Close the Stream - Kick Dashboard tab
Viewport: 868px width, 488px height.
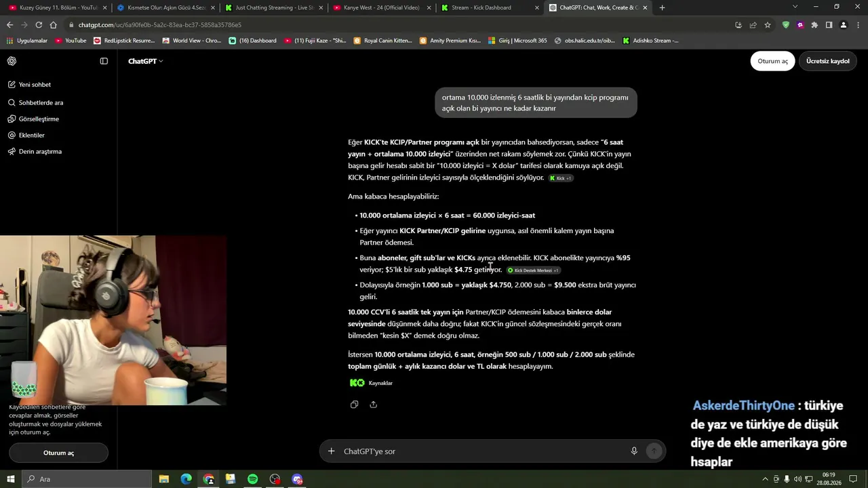coord(537,7)
